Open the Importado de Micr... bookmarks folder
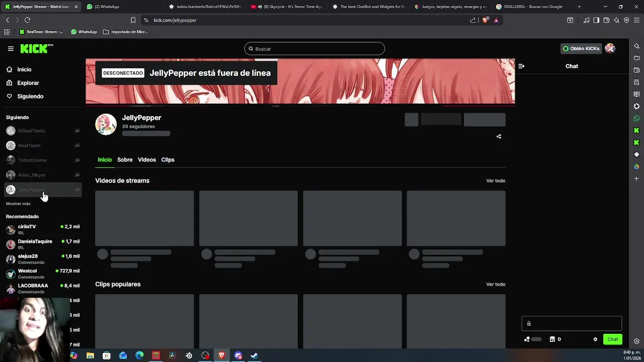The image size is (644, 362). pos(125,32)
